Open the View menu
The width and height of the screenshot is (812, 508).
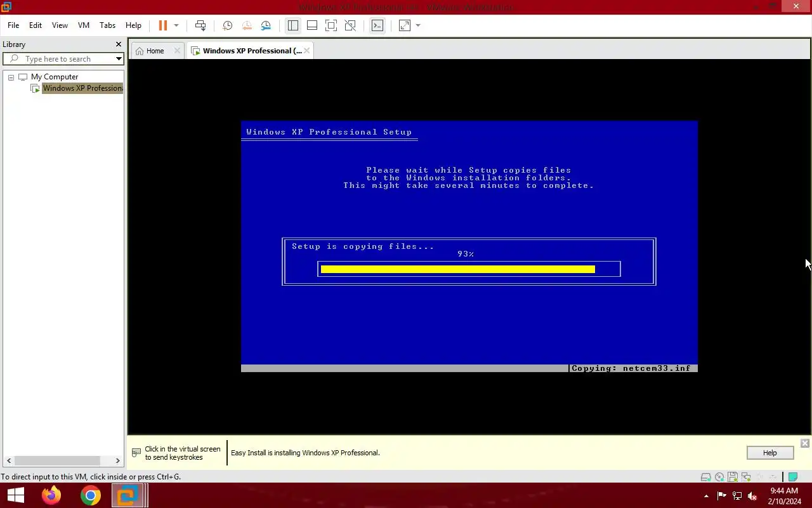[60, 25]
